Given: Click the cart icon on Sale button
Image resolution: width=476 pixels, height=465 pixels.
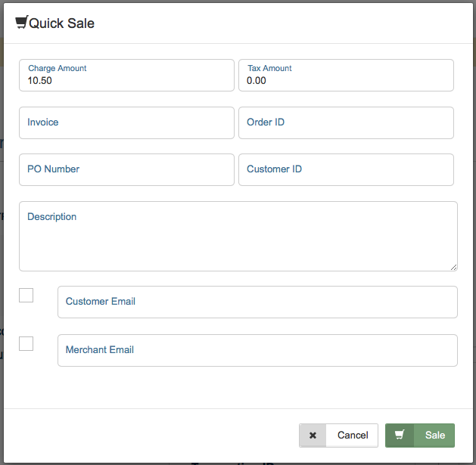Looking at the screenshot, I should click(x=400, y=436).
